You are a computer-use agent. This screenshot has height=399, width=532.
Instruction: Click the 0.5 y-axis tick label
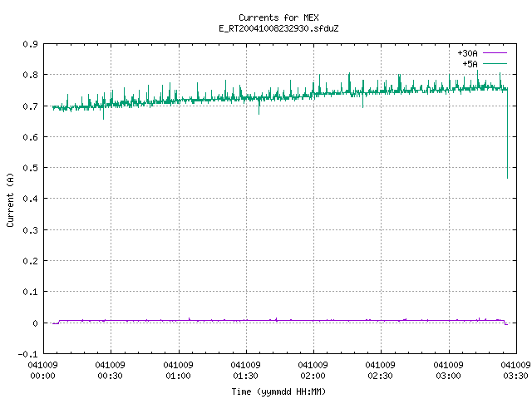(x=30, y=168)
